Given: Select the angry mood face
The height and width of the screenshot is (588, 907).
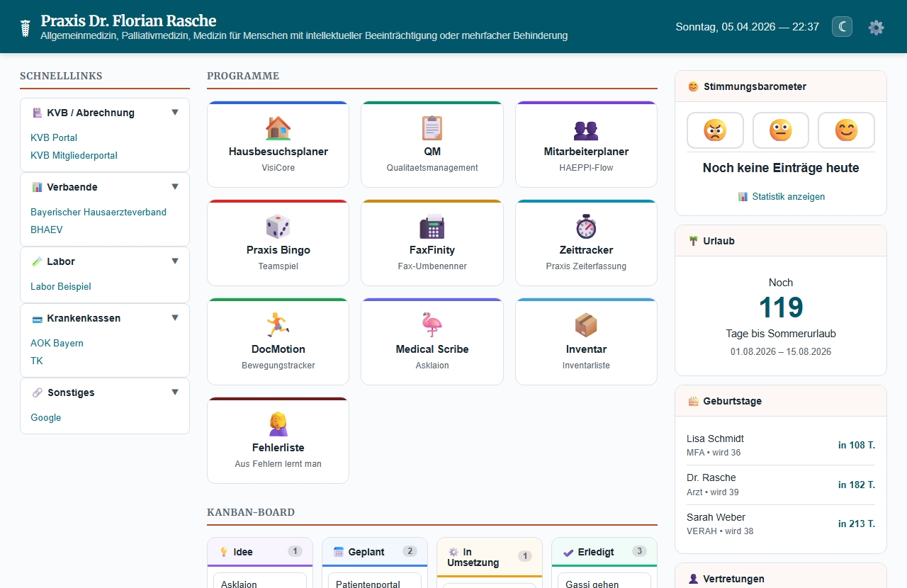Looking at the screenshot, I should 715,130.
